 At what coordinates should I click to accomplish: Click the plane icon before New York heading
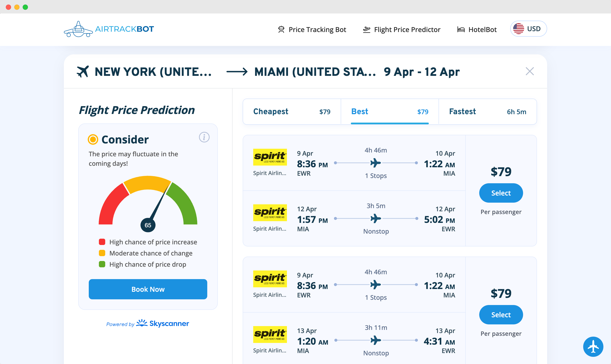tap(82, 71)
